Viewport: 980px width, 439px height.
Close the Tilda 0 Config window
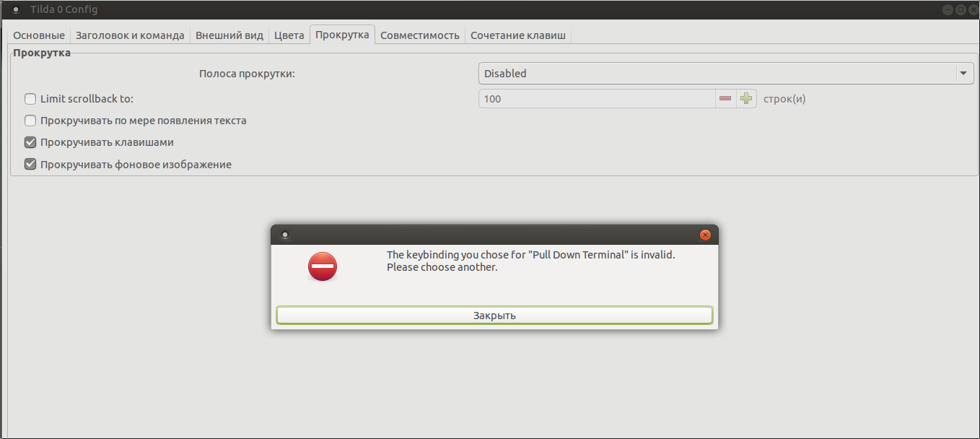[x=973, y=10]
